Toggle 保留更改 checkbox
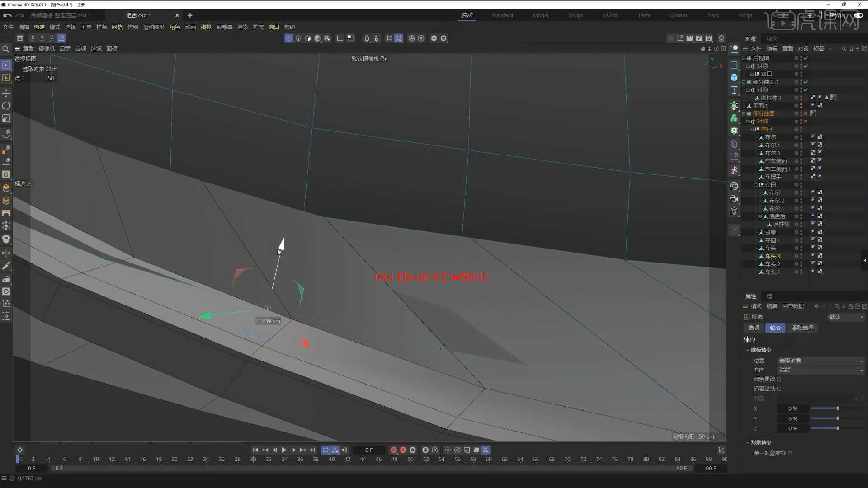868x488 pixels. point(779,380)
